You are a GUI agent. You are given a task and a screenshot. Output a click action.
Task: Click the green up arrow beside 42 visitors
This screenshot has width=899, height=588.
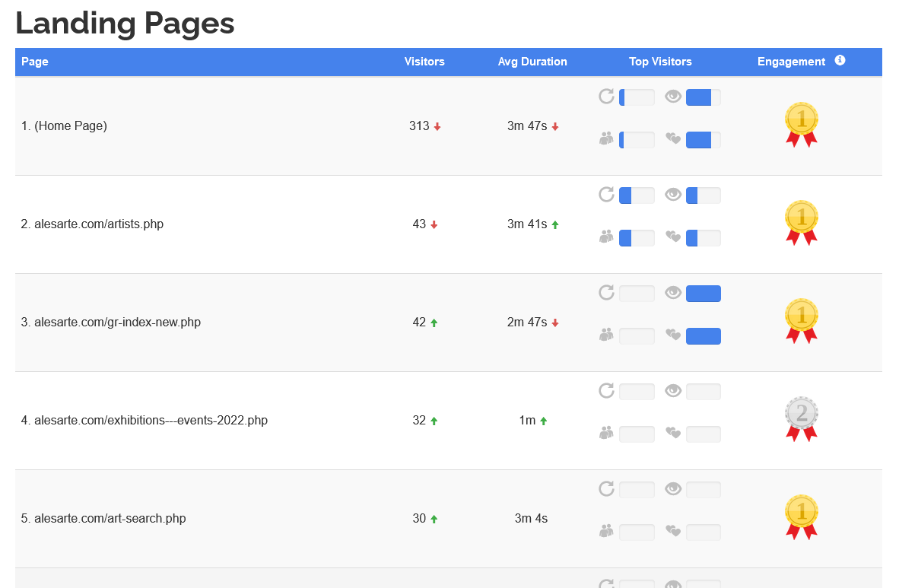click(x=434, y=323)
